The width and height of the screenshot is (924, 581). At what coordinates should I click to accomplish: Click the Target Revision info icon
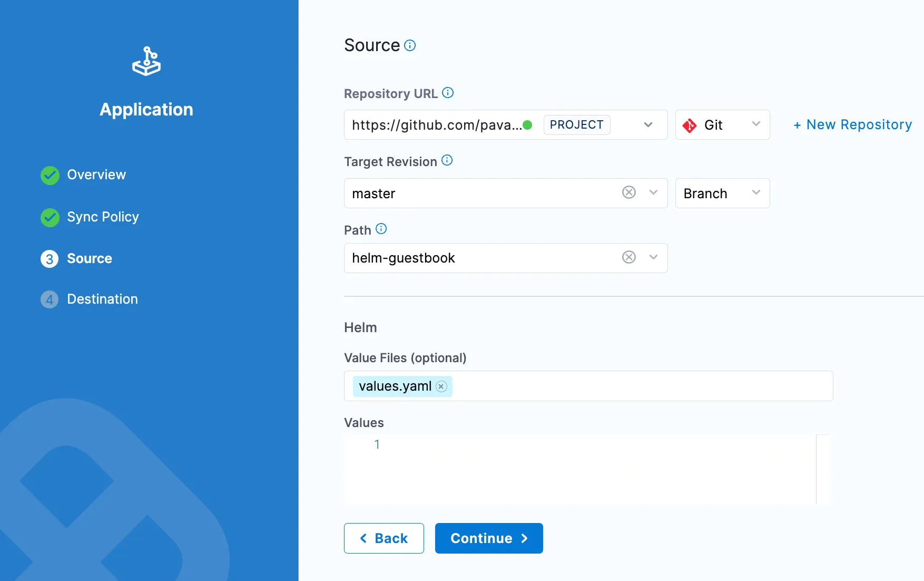pos(447,160)
